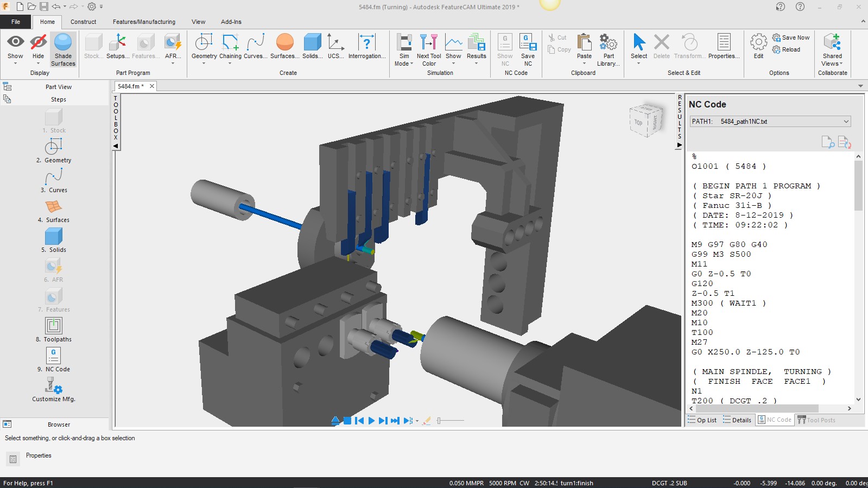Open Sim Mode options

(404, 50)
